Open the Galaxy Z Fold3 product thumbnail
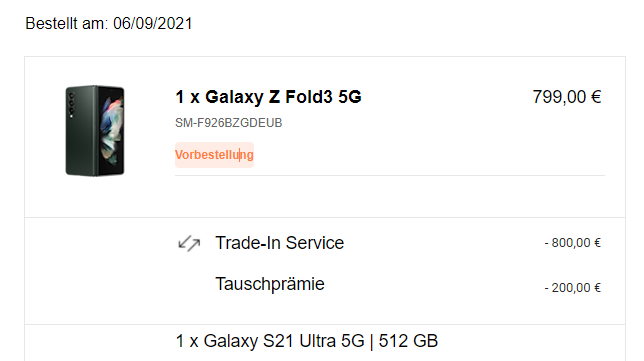 (x=95, y=131)
